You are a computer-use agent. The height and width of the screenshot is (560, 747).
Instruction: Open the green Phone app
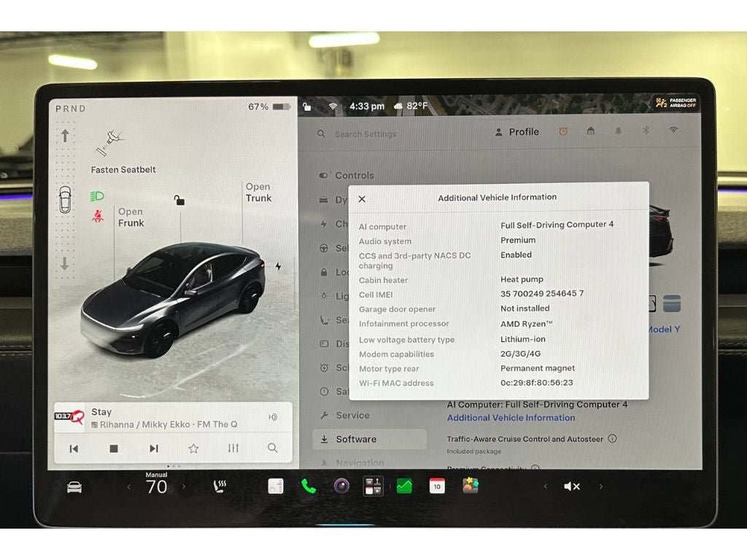309,486
